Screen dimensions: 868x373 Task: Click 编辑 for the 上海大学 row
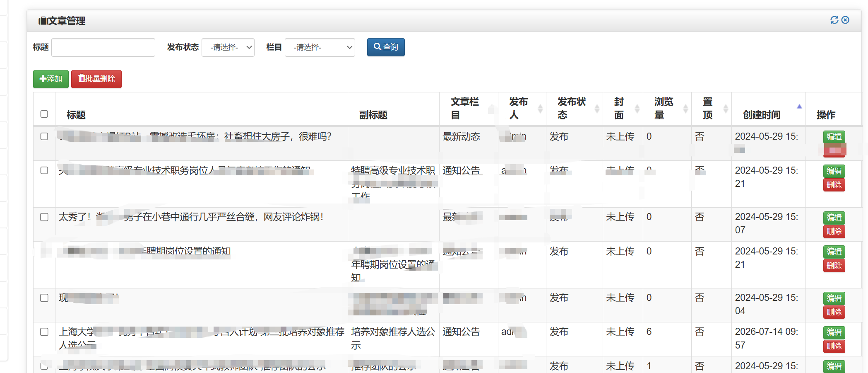coord(834,332)
